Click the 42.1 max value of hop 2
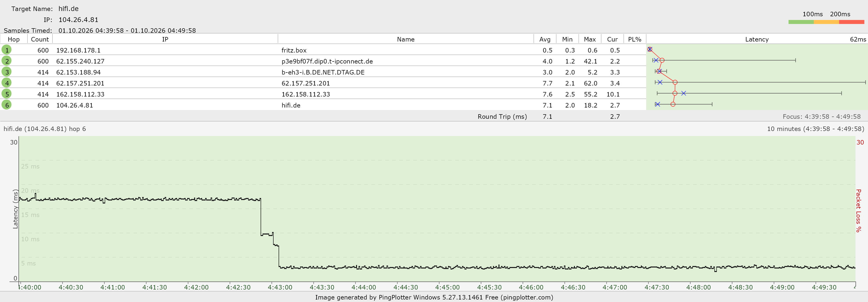The width and height of the screenshot is (868, 302). tap(590, 61)
